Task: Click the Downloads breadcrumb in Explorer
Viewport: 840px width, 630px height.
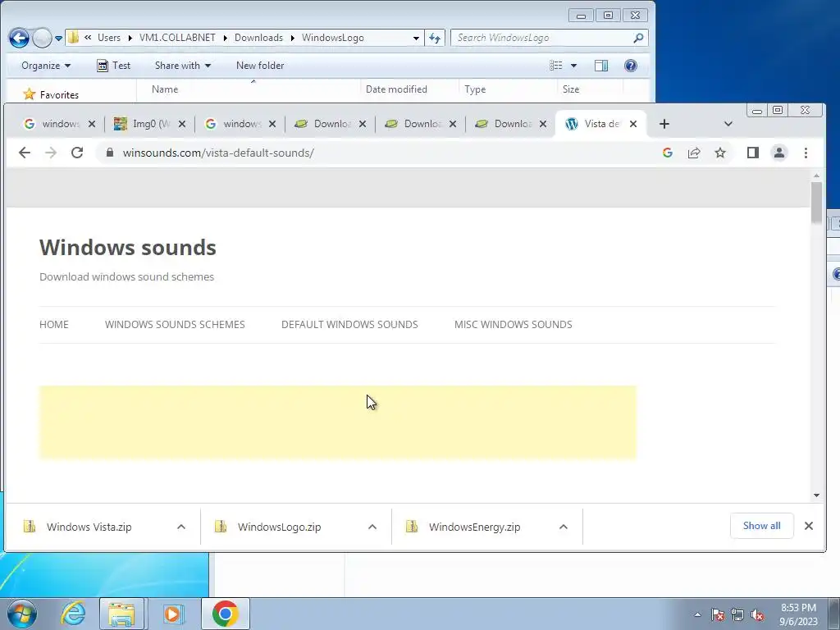Action: (x=258, y=38)
